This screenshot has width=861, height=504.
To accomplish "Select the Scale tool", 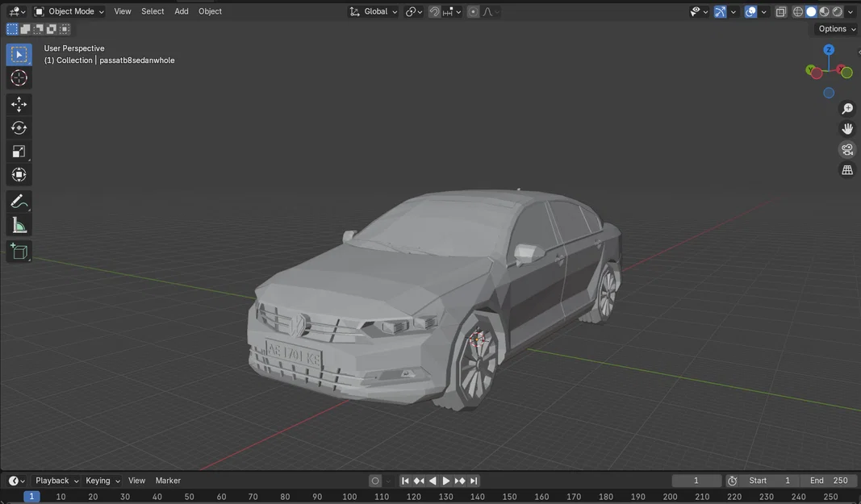I will (x=19, y=151).
